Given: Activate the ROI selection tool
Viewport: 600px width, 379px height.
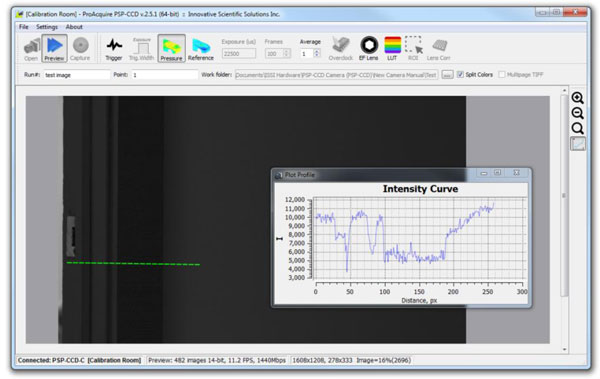Looking at the screenshot, I should (x=413, y=49).
